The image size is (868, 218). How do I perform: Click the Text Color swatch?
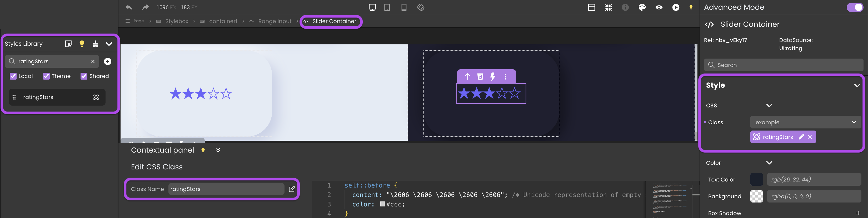tap(756, 179)
